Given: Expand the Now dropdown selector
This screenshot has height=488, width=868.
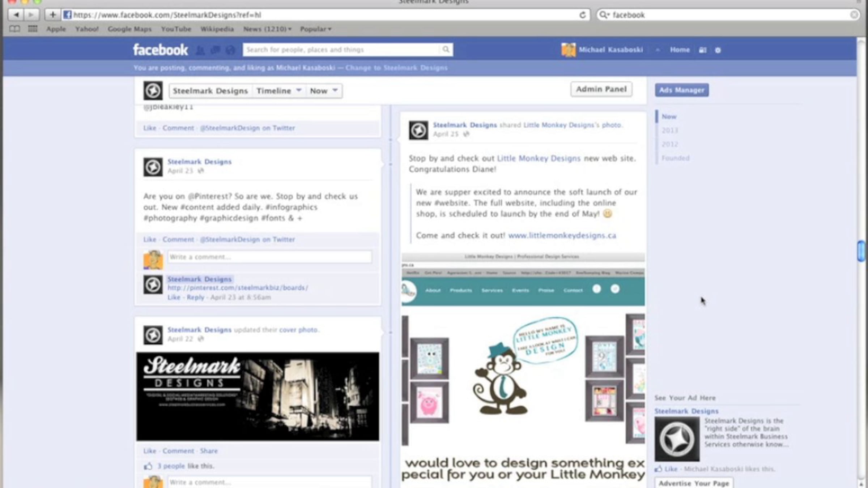Looking at the screenshot, I should click(323, 91).
